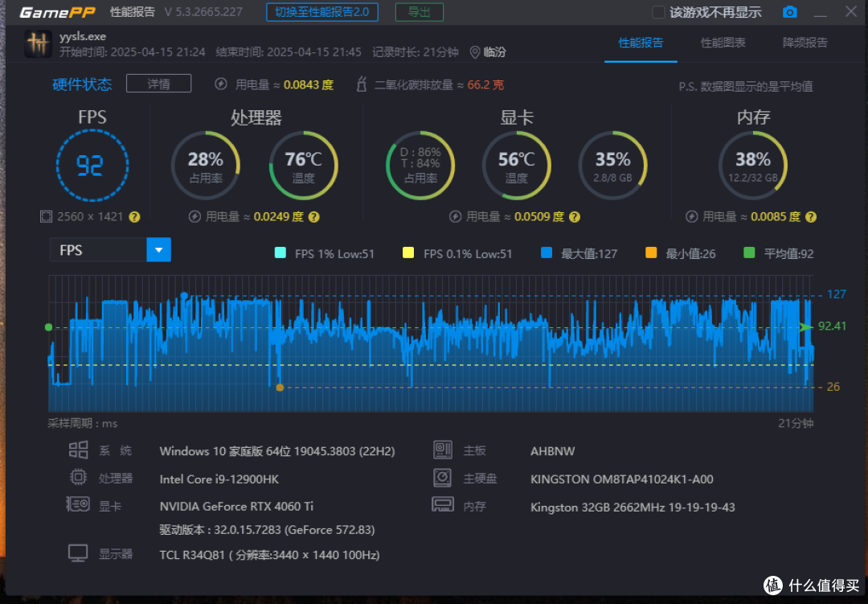Click the orange minimum FPS marker dot

(x=280, y=388)
